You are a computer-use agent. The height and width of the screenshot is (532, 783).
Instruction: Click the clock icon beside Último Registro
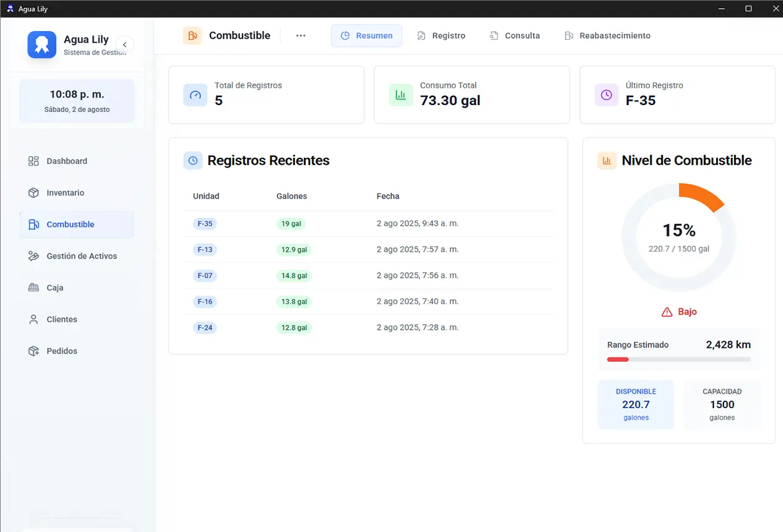click(x=606, y=95)
